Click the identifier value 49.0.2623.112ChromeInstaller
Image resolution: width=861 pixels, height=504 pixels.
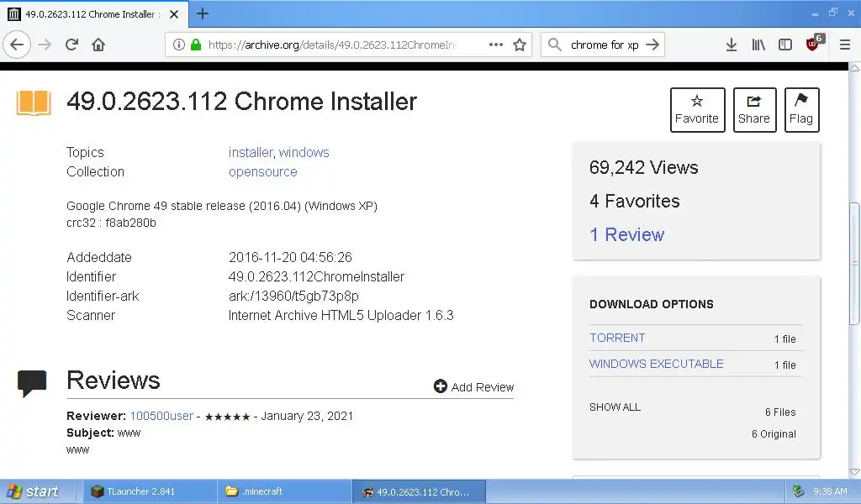pyautogui.click(x=316, y=276)
